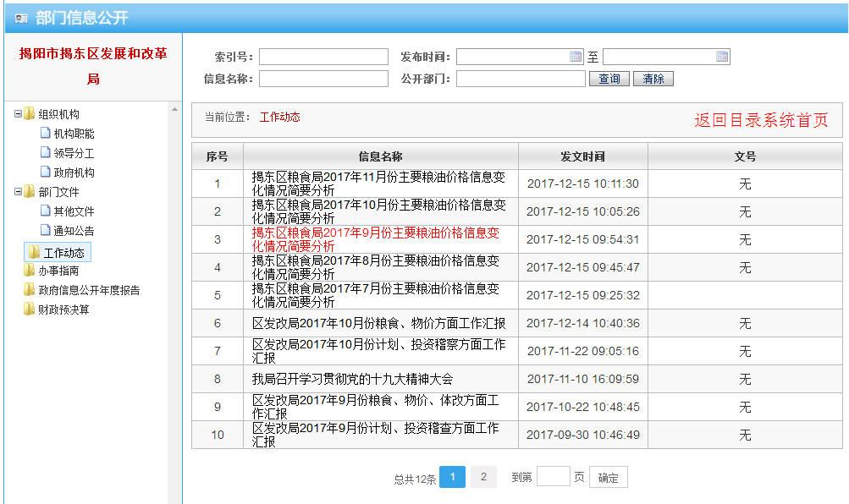Collapse the 组织机构 tree node
Screen dimensions: 849x504
(18, 114)
